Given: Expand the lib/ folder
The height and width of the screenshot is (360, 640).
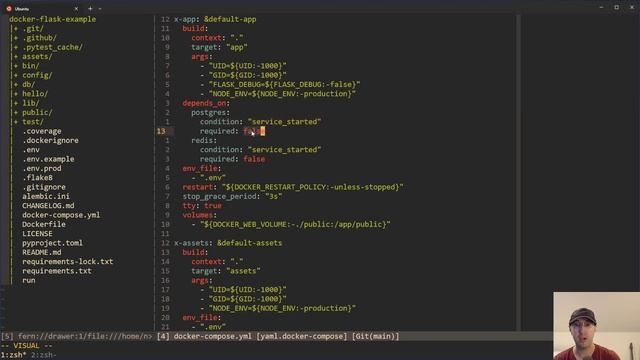Looking at the screenshot, I should point(31,103).
